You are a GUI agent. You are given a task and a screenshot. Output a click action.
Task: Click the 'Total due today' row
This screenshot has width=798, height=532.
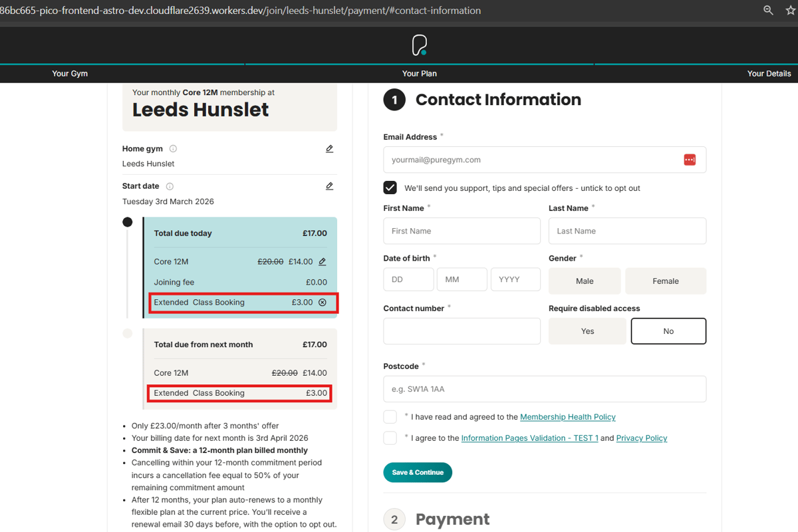[x=240, y=233]
